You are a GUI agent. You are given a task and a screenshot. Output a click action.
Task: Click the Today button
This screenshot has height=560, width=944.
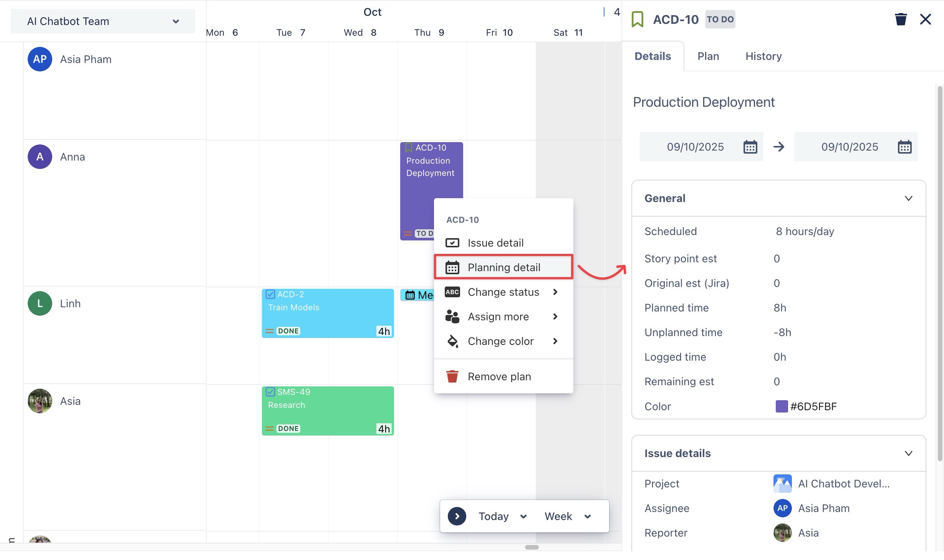(x=494, y=516)
